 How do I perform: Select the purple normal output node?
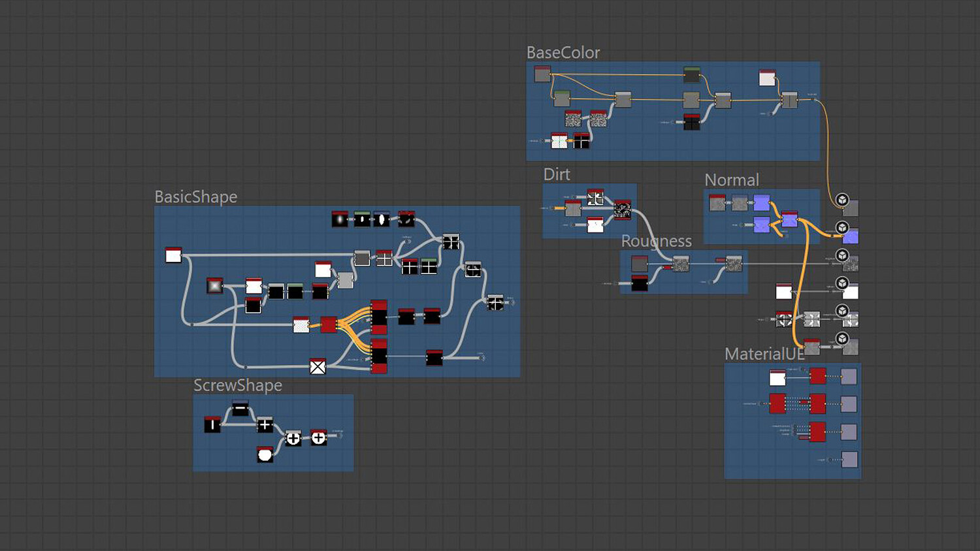point(851,236)
